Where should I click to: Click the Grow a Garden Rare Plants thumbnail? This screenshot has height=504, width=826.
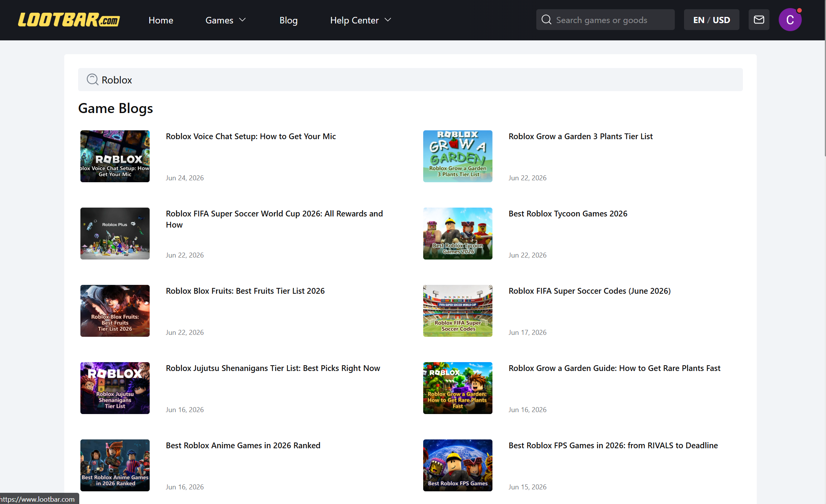click(x=458, y=388)
